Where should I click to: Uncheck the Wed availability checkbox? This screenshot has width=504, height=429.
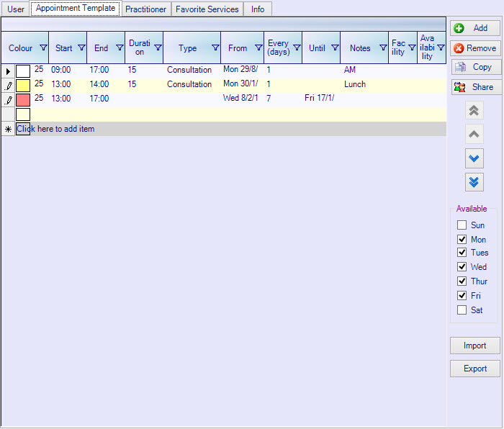pyautogui.click(x=462, y=267)
